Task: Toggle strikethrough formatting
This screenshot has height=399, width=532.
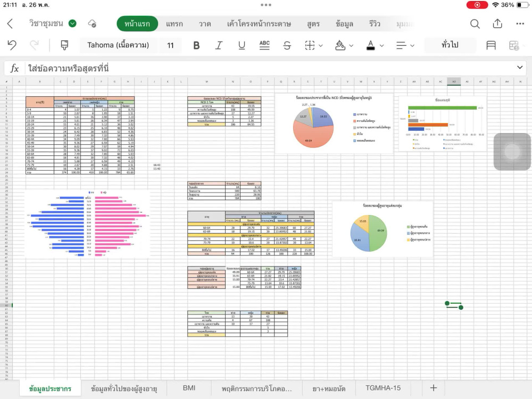Action: pos(287,45)
